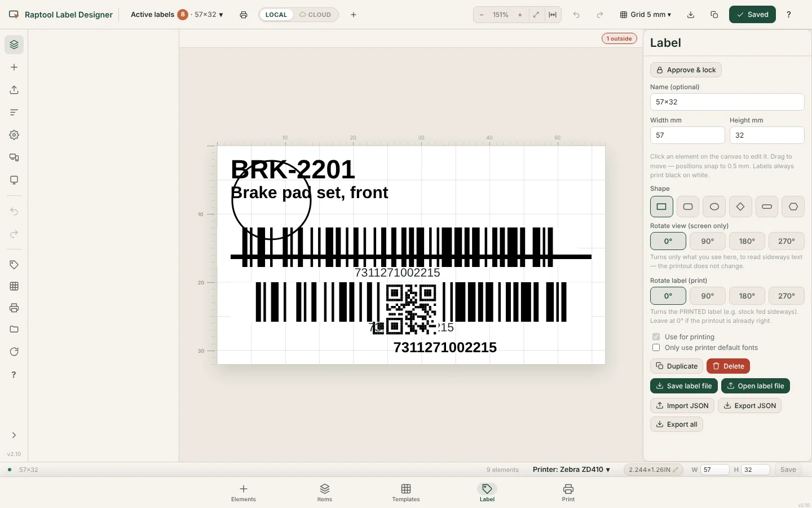Click the refresh icon in left sidebar
Viewport: 812px width, 508px height.
pyautogui.click(x=14, y=352)
